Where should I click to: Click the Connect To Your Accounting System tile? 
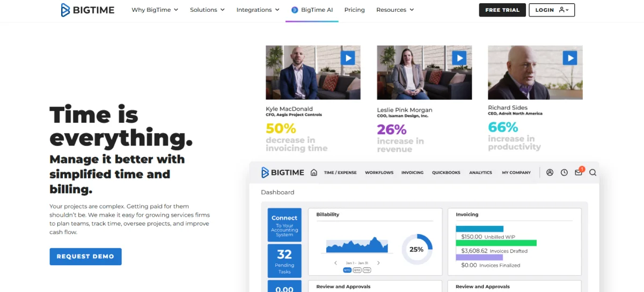coord(284,225)
